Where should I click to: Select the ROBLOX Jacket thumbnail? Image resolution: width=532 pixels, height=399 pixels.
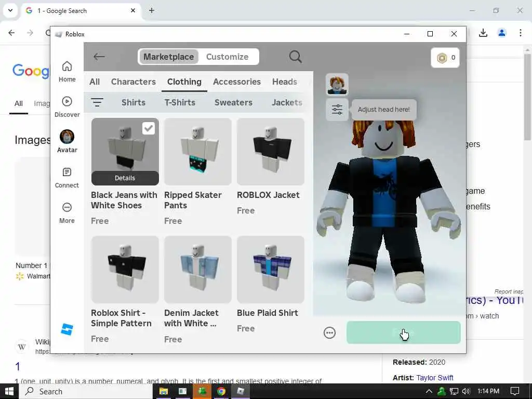click(270, 152)
